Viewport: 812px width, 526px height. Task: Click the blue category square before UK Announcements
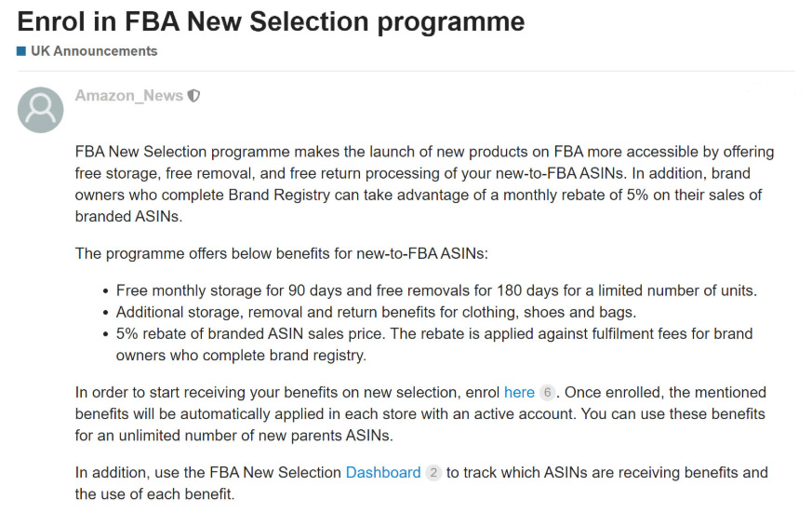pos(21,51)
